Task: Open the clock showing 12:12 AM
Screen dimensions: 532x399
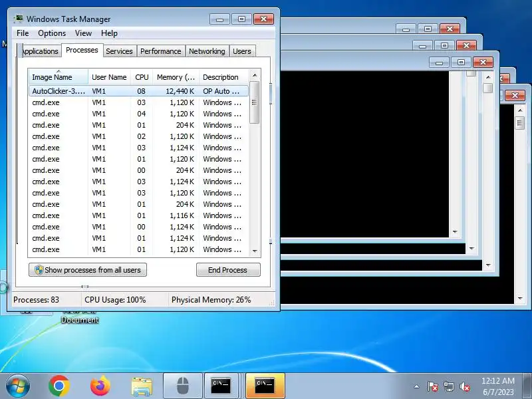Action: 498,386
